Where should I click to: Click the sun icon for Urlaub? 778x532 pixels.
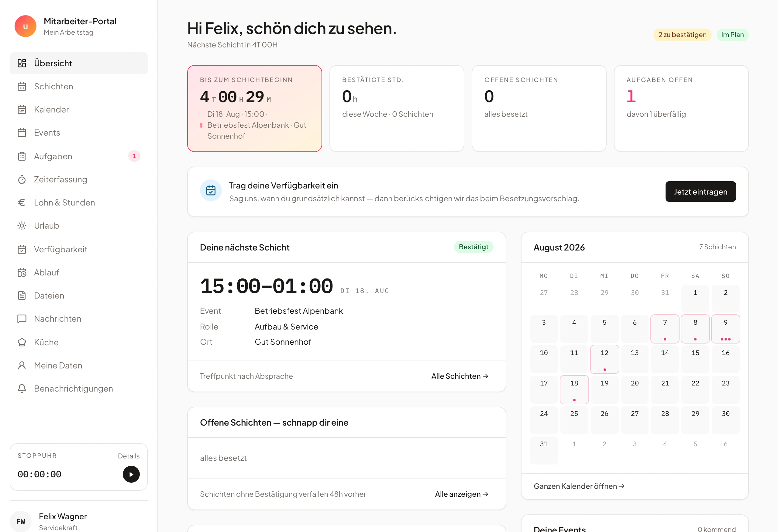coord(22,226)
